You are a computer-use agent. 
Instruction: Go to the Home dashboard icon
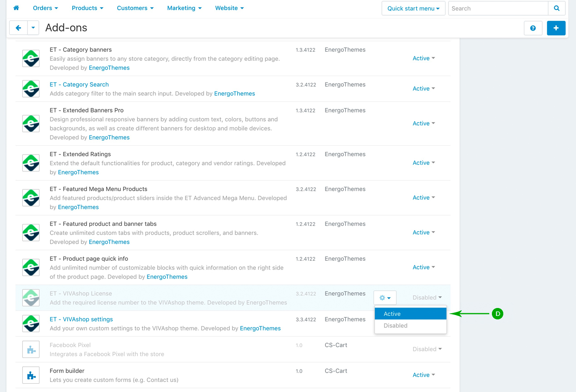tap(16, 8)
